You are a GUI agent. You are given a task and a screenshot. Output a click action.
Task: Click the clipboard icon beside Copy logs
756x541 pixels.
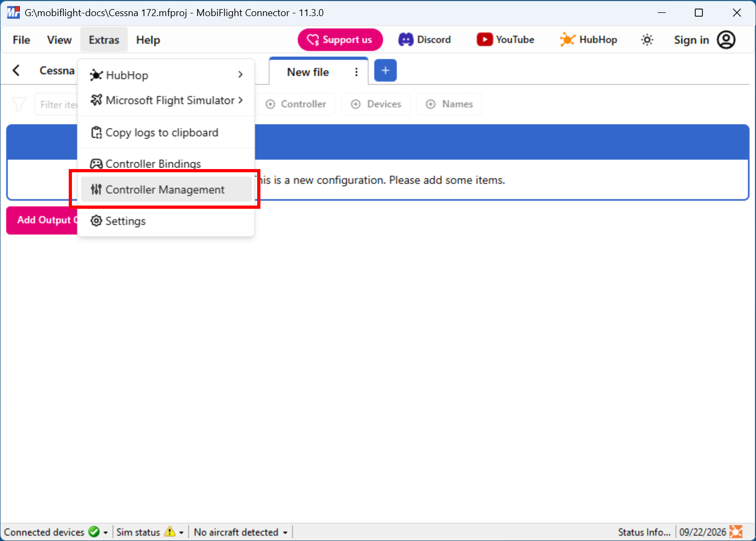click(x=96, y=133)
